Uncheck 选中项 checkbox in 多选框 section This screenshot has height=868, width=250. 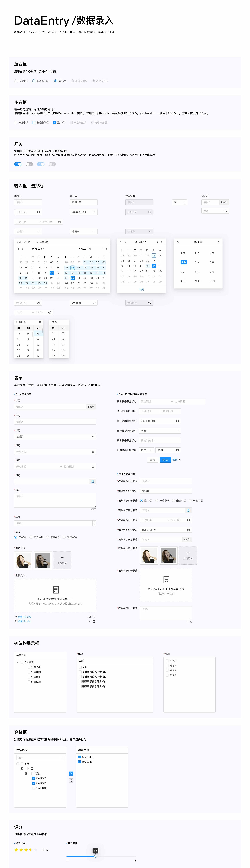coord(54,123)
